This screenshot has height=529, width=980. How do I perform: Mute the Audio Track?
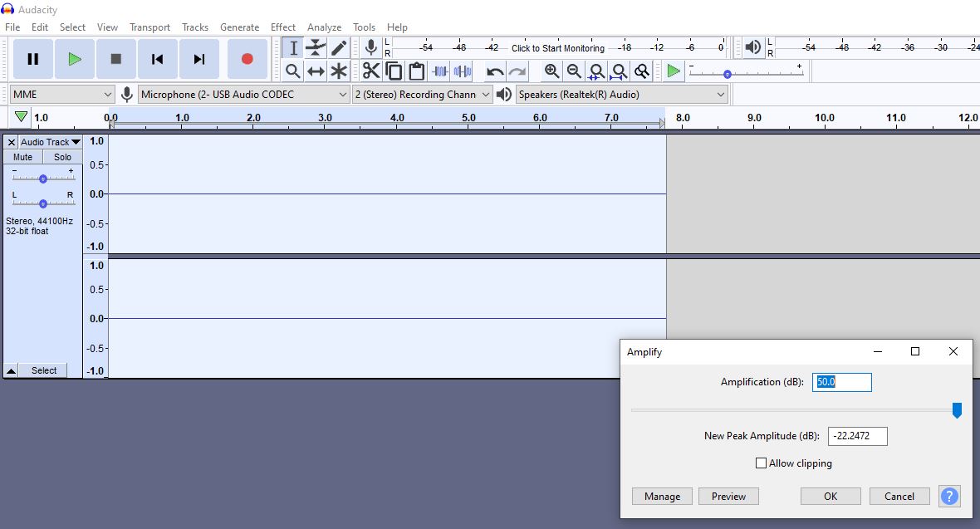click(23, 157)
